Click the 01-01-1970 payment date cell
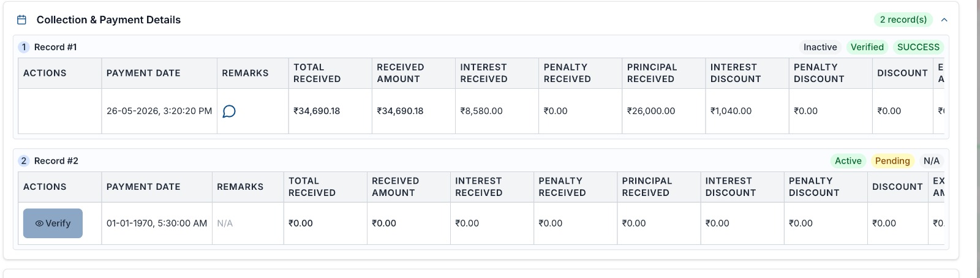This screenshot has height=278, width=980. coord(157,224)
